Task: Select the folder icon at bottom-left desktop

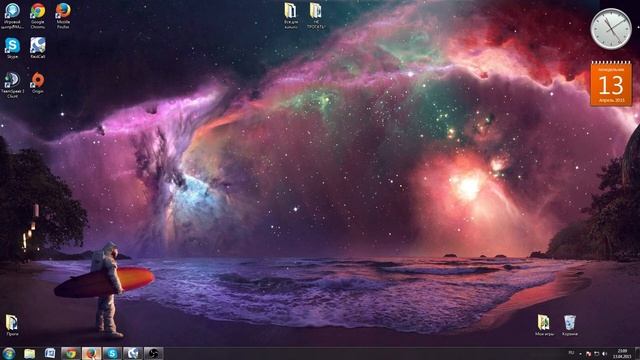Action: tap(12, 325)
